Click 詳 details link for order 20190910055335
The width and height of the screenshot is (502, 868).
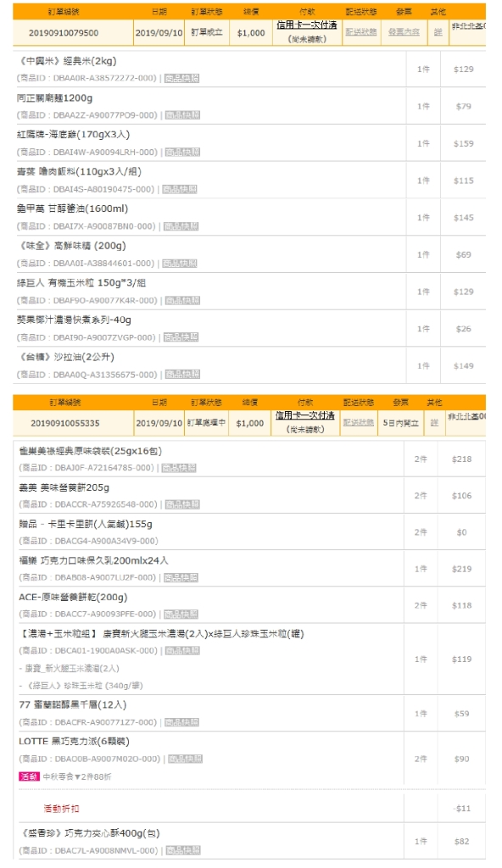coord(434,422)
